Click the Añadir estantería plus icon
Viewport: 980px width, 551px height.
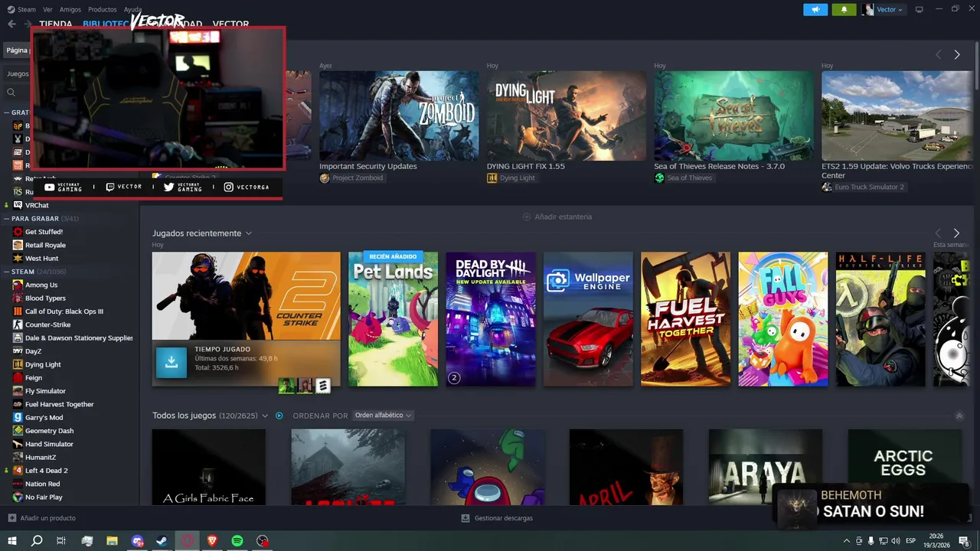coord(527,217)
